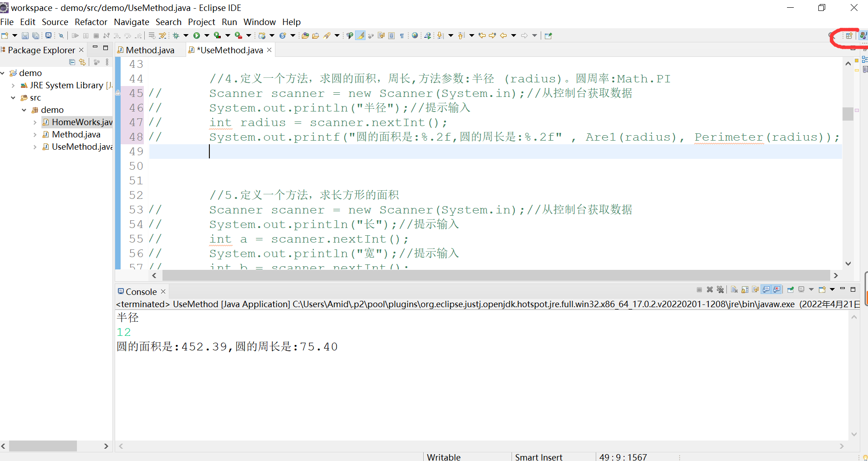The height and width of the screenshot is (461, 868).
Task: Expand UseMethod.java in tree
Action: coord(35,147)
